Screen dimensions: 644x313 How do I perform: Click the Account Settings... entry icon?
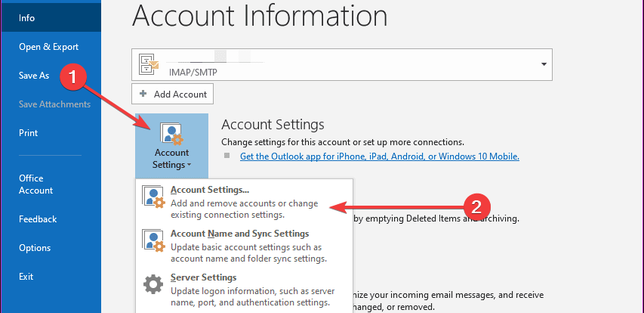153,196
